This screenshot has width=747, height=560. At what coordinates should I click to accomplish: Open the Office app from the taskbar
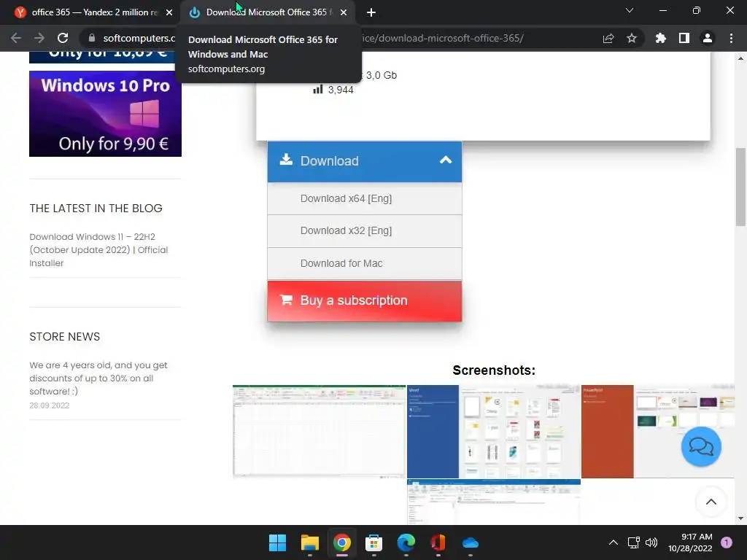438,542
